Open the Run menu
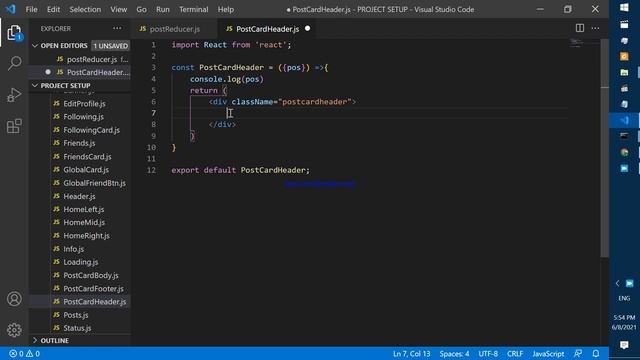 click(162, 9)
